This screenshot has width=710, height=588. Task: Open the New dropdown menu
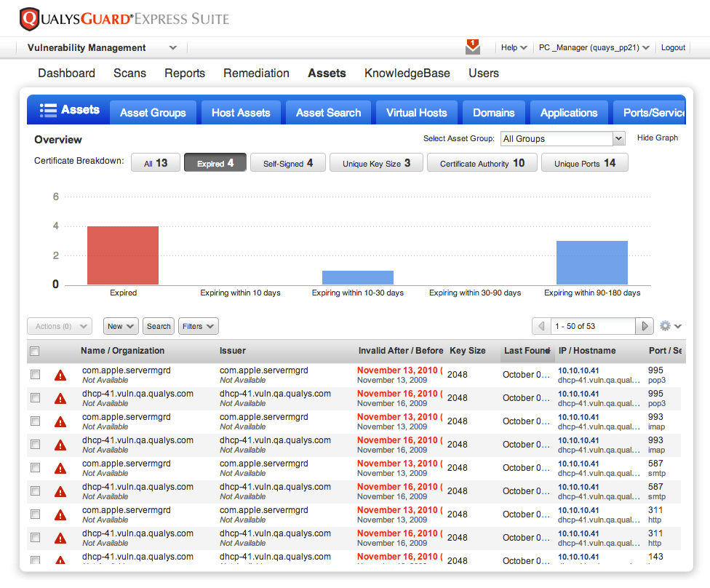pos(121,326)
